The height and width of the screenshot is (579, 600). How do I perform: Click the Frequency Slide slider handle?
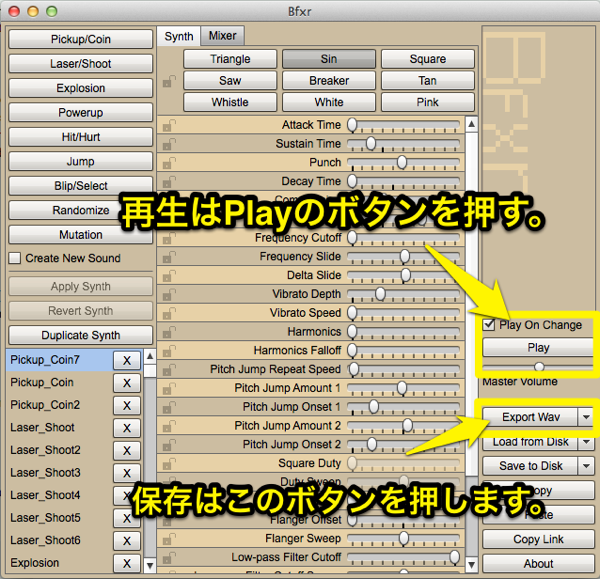(404, 256)
